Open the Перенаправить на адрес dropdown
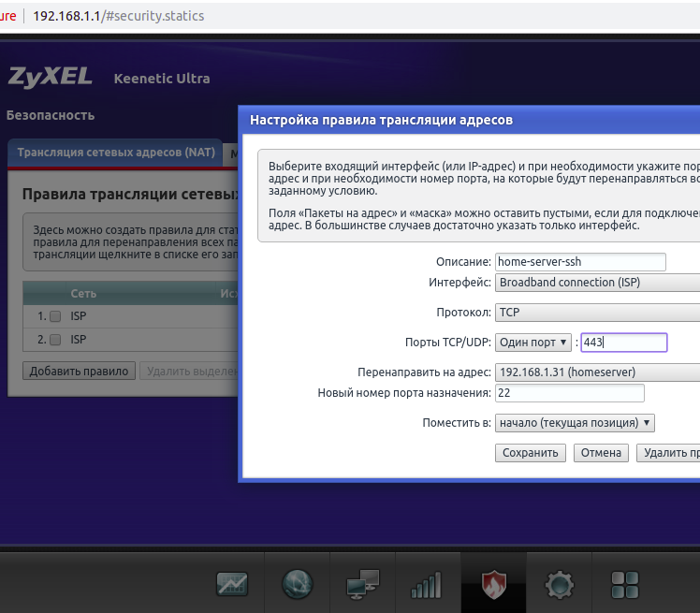 point(597,372)
